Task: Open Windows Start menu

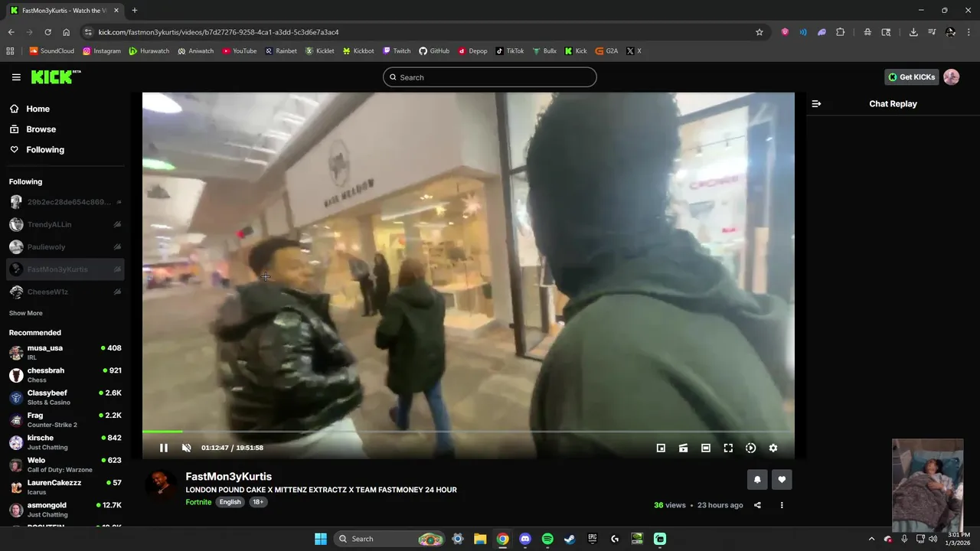Action: [321, 539]
